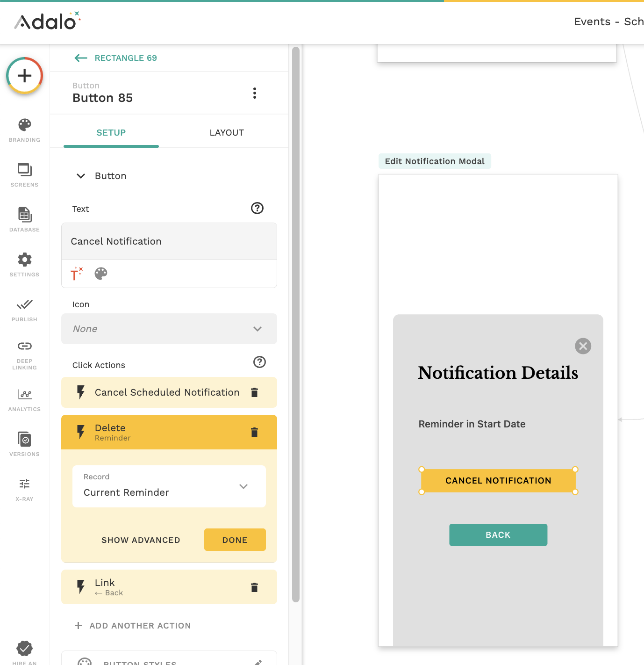Open the Database panel
Screen dimensions: 644x665
[x=24, y=219]
